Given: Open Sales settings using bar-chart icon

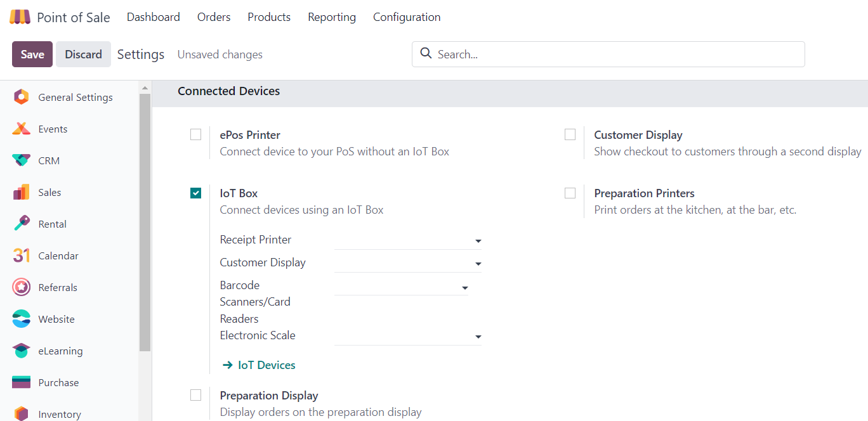Looking at the screenshot, I should tap(21, 192).
